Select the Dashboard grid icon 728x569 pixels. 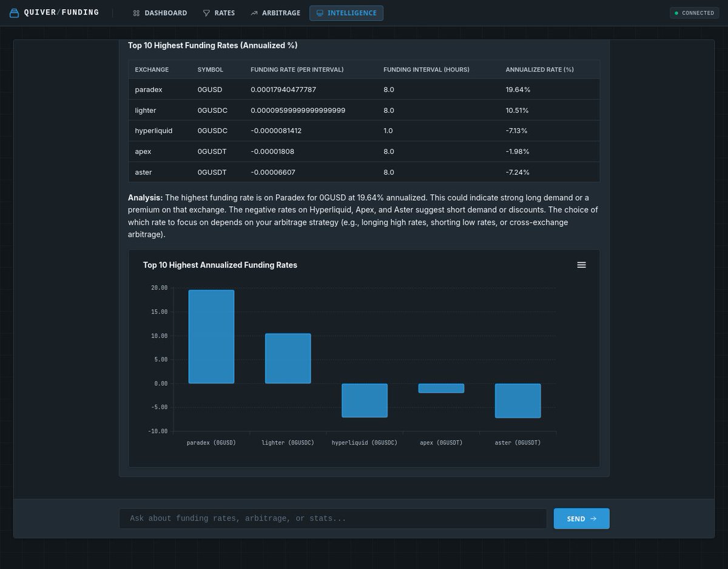pos(136,13)
